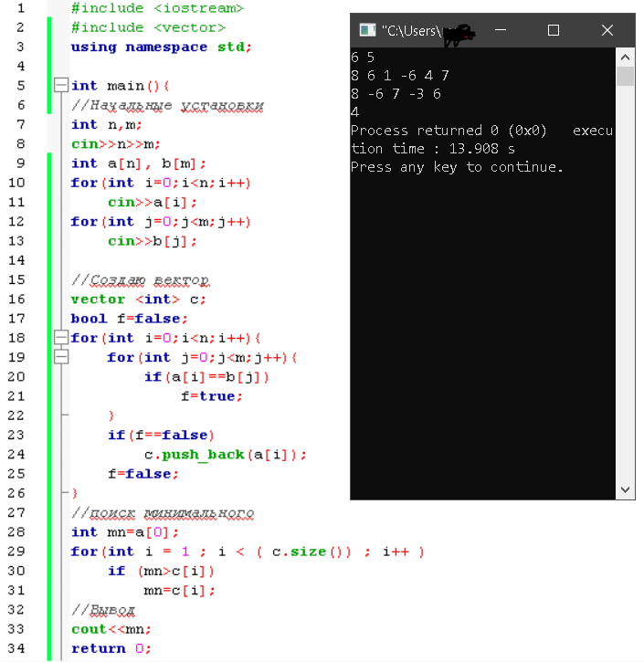
Task: Click the console scrollbar down arrow
Action: pyautogui.click(x=626, y=490)
